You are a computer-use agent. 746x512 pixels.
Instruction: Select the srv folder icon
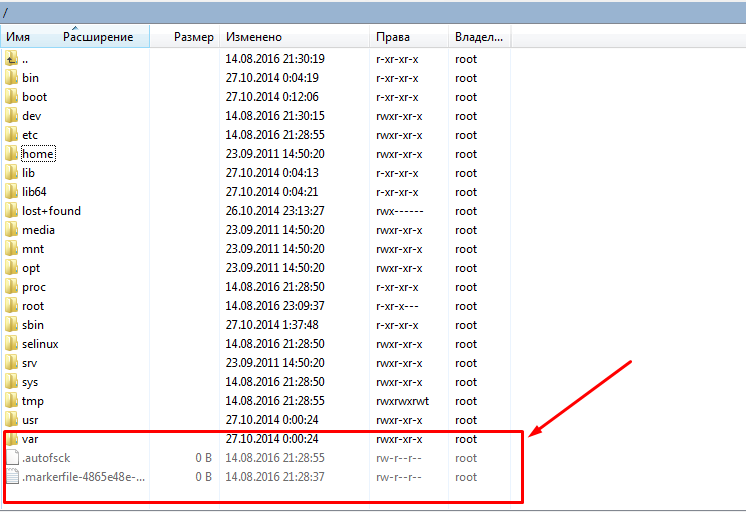[12, 364]
